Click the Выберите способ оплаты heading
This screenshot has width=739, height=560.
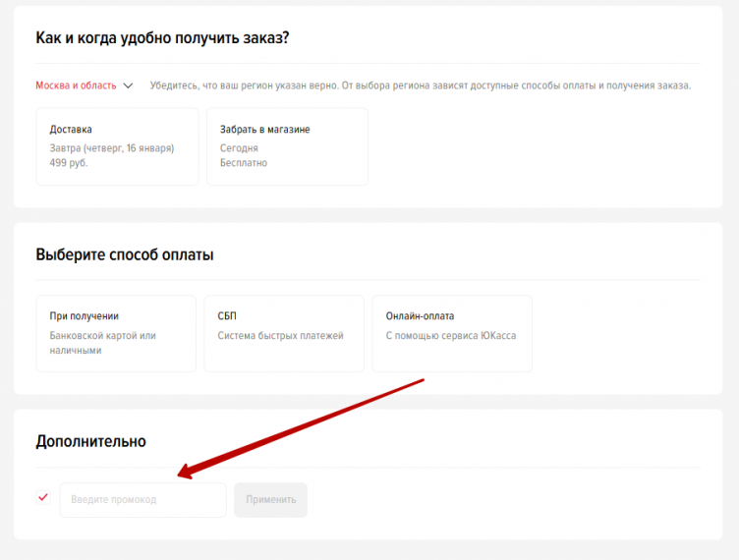tap(125, 254)
